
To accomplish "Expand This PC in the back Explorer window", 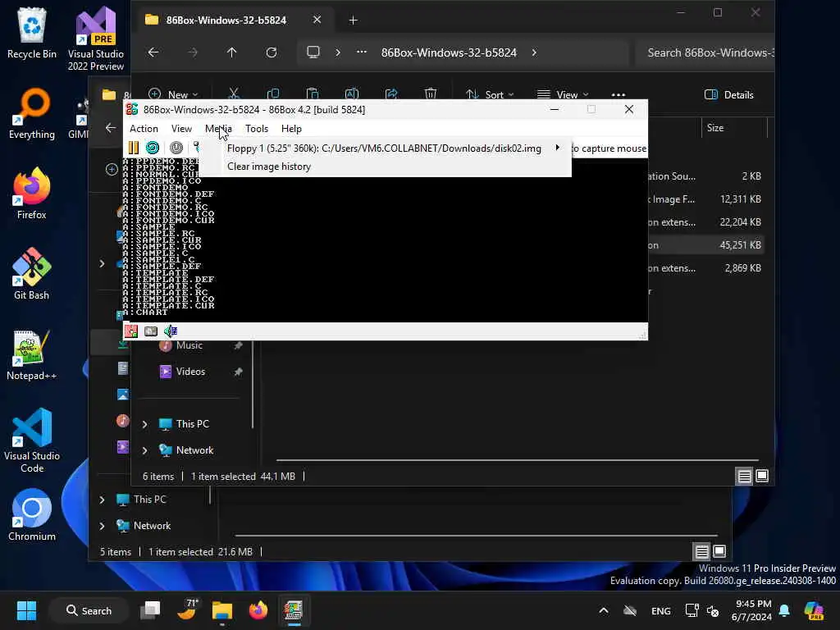I will click(x=102, y=500).
